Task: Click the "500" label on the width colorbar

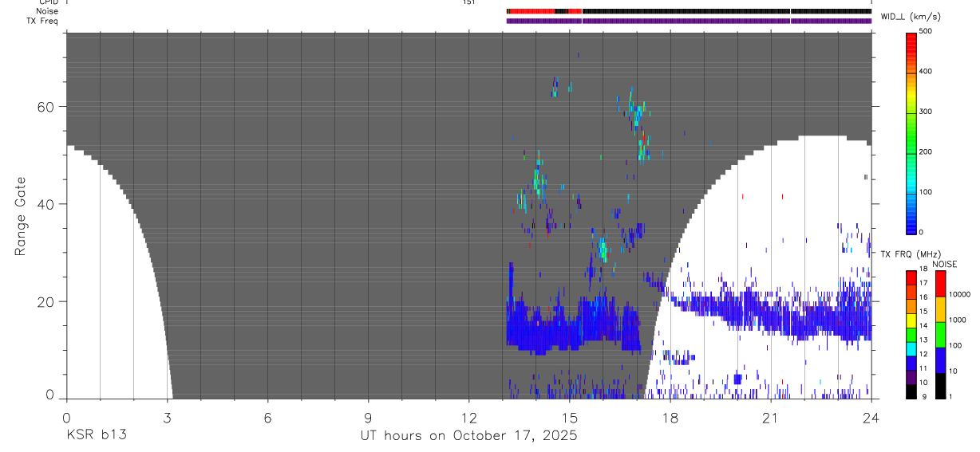Action: coord(926,31)
